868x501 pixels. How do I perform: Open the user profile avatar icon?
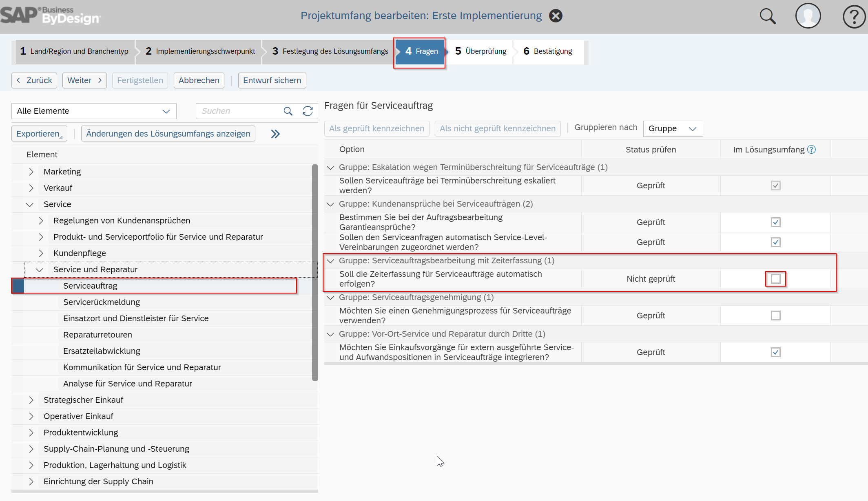808,16
